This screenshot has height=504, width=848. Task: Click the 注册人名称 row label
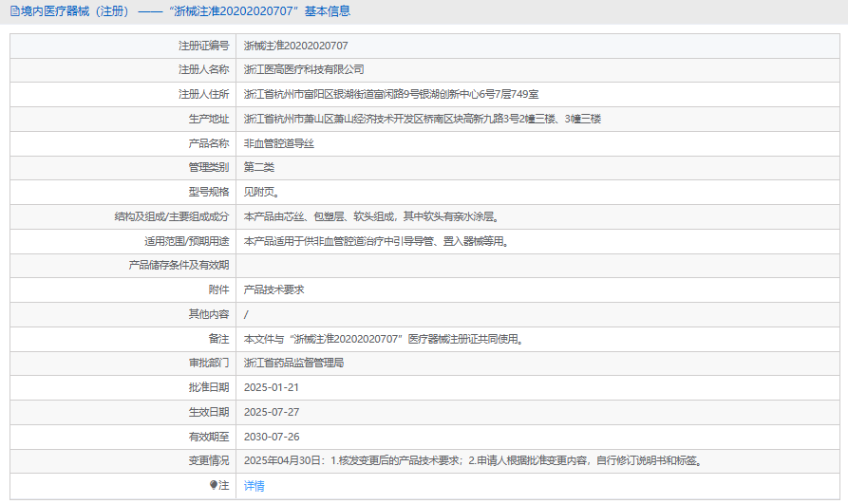coord(204,69)
